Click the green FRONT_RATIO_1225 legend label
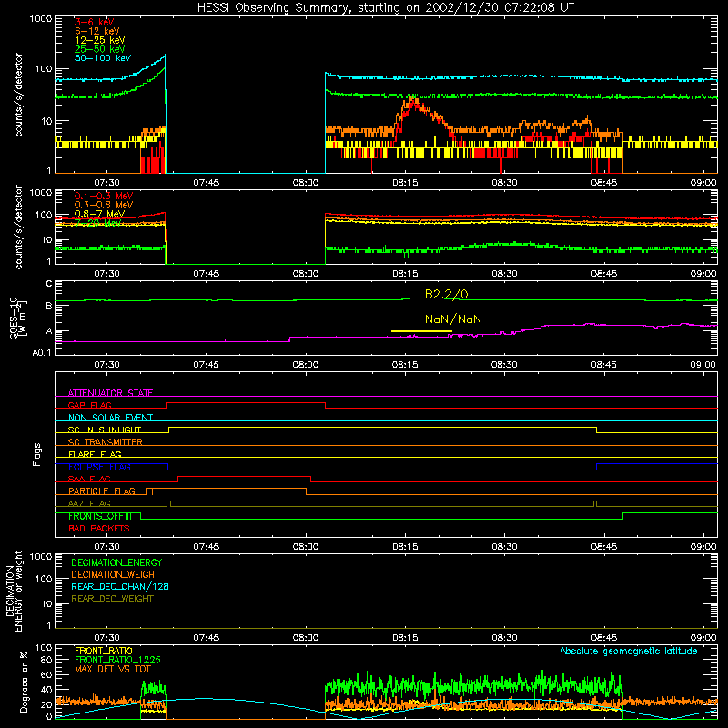Viewport: 728px width, 728px height. pos(117,660)
